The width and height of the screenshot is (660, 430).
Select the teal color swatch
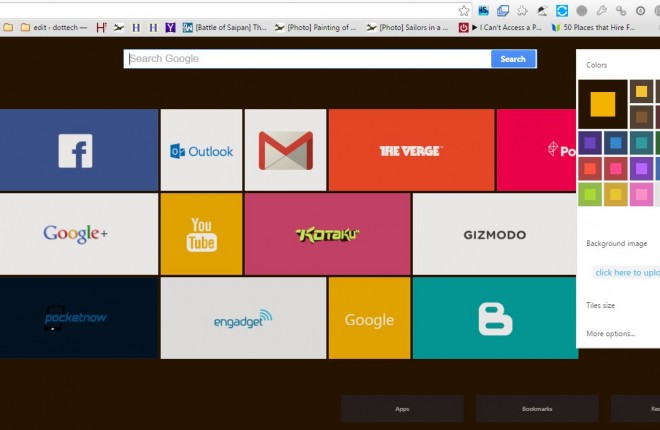pyautogui.click(x=641, y=143)
